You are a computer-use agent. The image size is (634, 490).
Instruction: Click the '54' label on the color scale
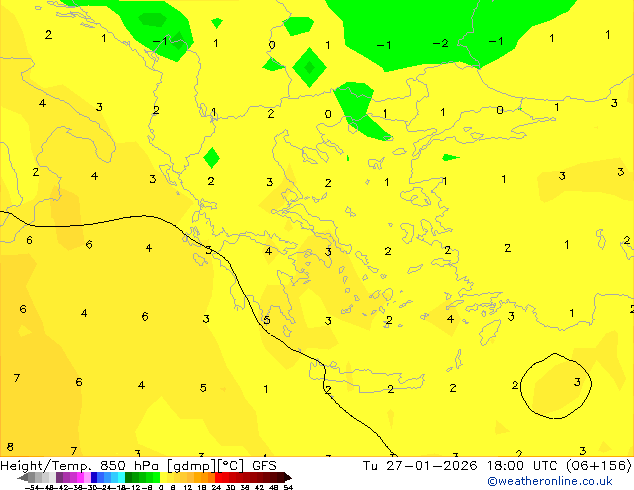click(x=288, y=487)
